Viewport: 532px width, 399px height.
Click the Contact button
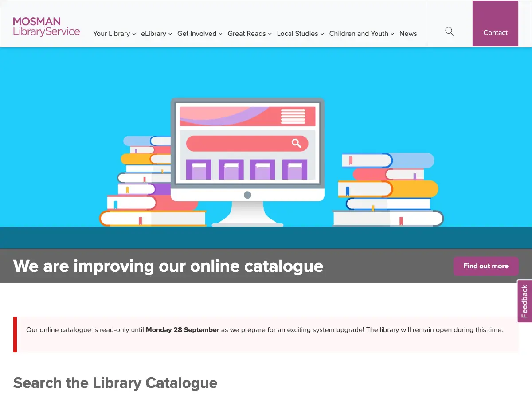coord(495,23)
